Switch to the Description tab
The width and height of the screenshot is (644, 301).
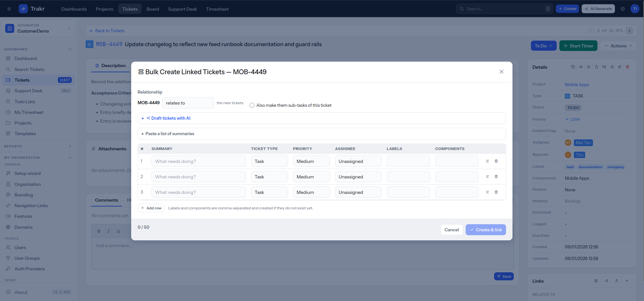[110, 65]
